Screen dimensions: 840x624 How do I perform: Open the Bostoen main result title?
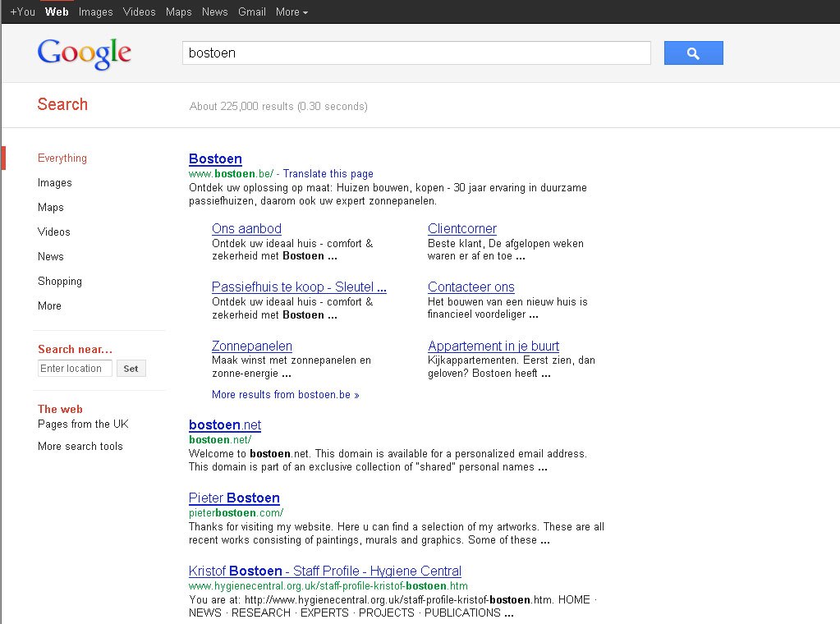click(x=215, y=159)
